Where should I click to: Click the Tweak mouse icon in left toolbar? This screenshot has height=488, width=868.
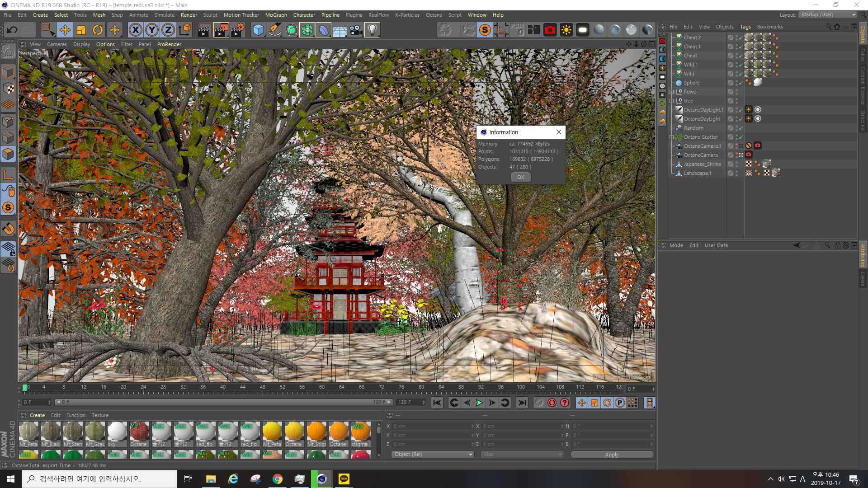click(8, 191)
